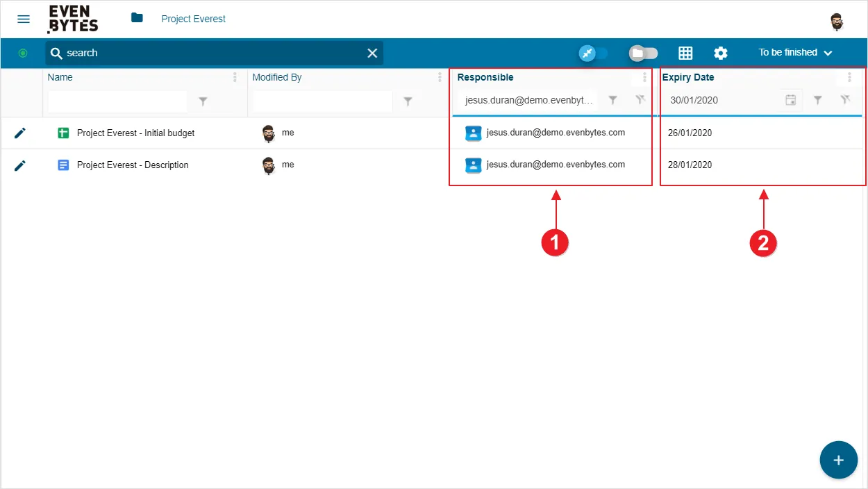Viewport: 868px width, 489px height.
Task: Click the round plus add button
Action: click(838, 460)
